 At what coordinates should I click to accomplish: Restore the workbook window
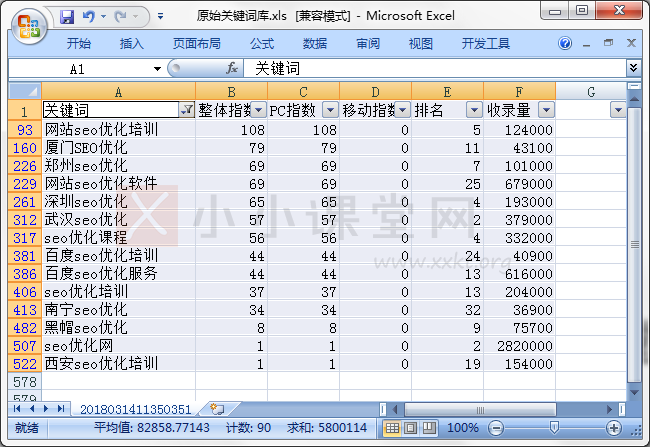[608, 43]
